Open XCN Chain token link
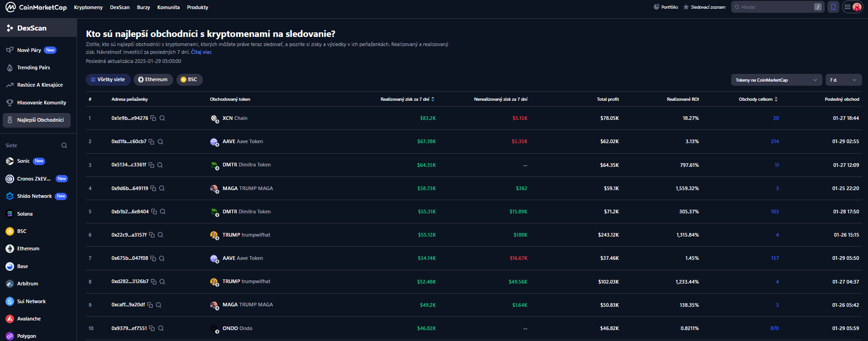Image resolution: width=868 pixels, height=341 pixels. tap(234, 118)
